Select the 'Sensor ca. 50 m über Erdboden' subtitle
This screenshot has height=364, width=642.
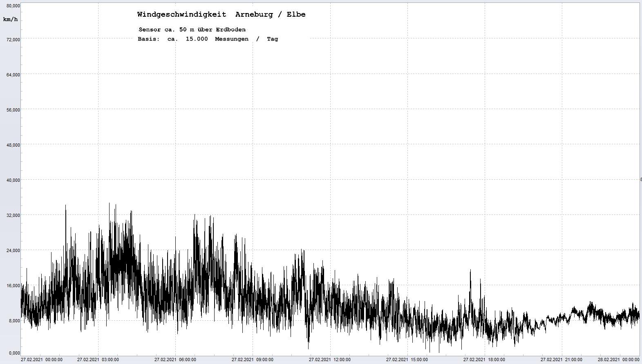pyautogui.click(x=192, y=29)
